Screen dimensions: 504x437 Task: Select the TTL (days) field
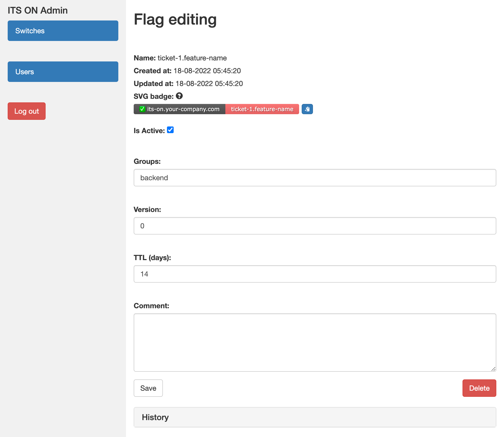click(315, 274)
